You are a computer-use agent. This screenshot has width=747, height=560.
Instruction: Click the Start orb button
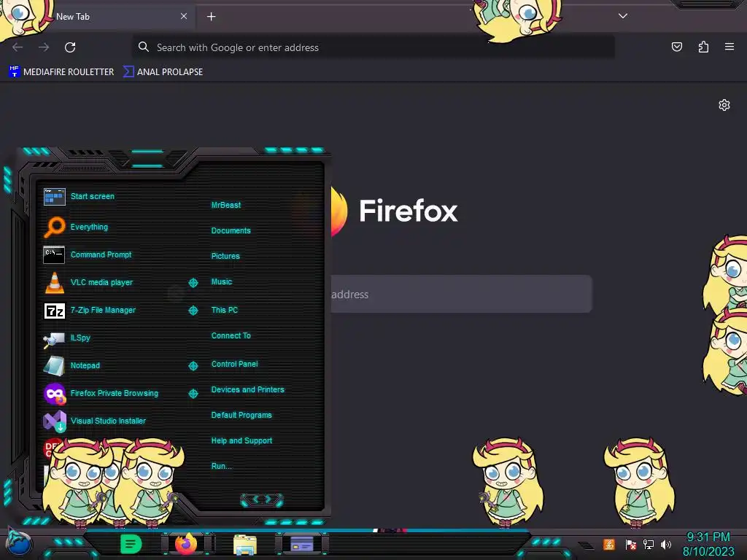tap(18, 543)
